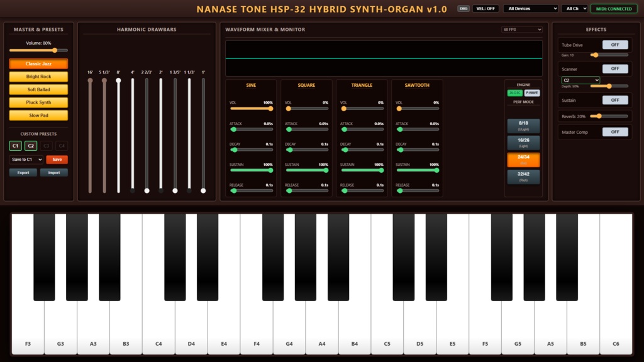Viewport: 644px width, 362px height.
Task: Click the 8' harmonic drawbar
Action: [118, 136]
